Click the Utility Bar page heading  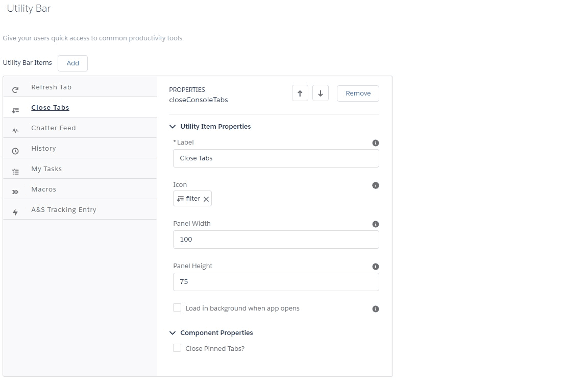[29, 9]
